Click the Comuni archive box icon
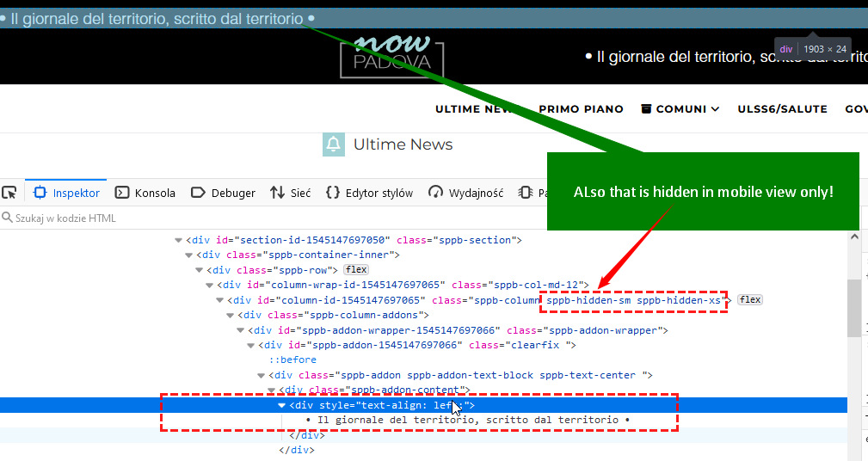Image resolution: width=868 pixels, height=461 pixels. point(645,109)
